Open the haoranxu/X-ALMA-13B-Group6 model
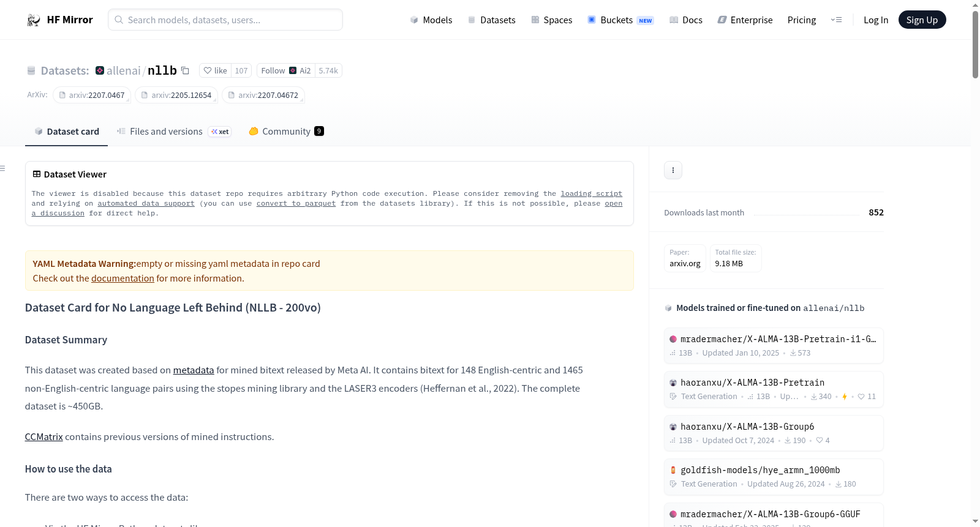The width and height of the screenshot is (980, 527). pyautogui.click(x=774, y=433)
